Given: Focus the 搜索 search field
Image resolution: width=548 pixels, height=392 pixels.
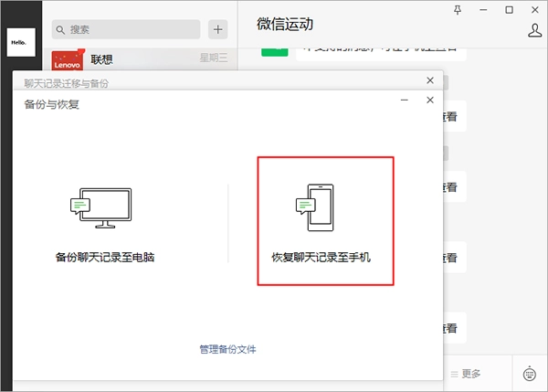Looking at the screenshot, I should [x=128, y=30].
